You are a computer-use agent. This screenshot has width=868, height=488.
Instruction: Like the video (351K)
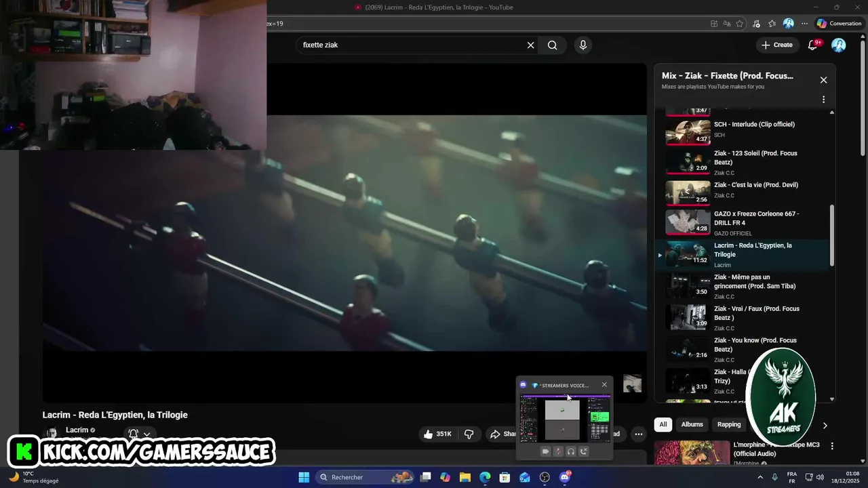437,434
